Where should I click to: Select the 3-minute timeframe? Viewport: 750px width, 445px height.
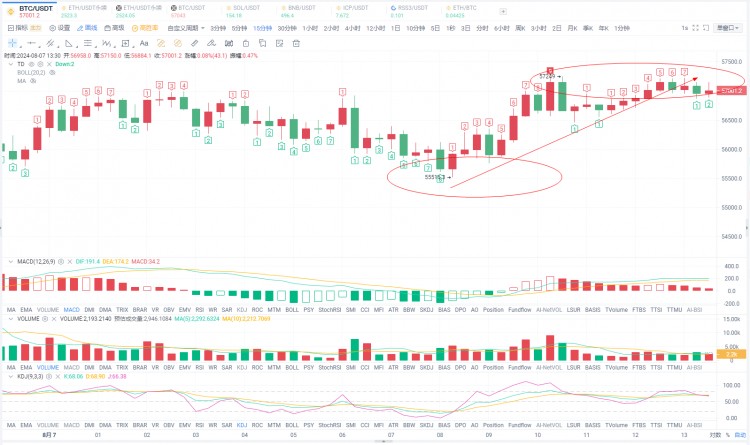pyautogui.click(x=218, y=28)
